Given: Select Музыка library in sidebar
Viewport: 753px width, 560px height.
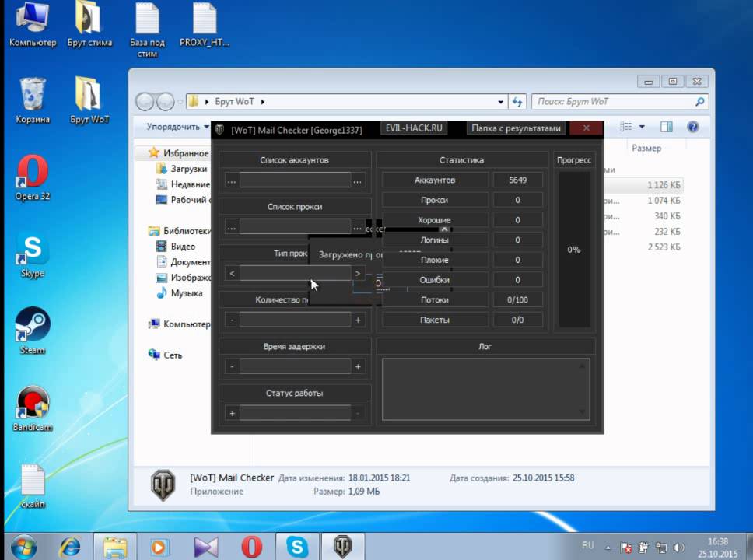Looking at the screenshot, I should click(x=180, y=293).
